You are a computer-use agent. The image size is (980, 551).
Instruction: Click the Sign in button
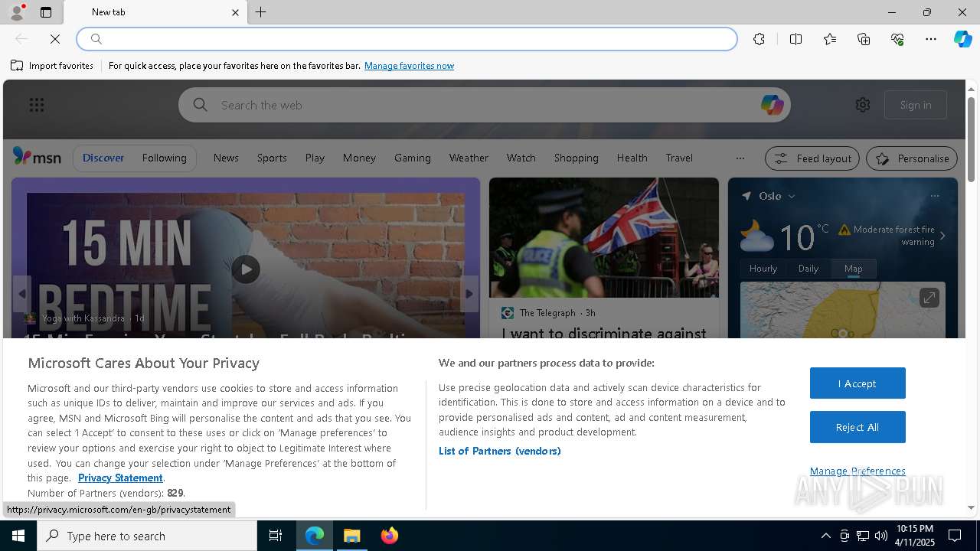click(916, 105)
